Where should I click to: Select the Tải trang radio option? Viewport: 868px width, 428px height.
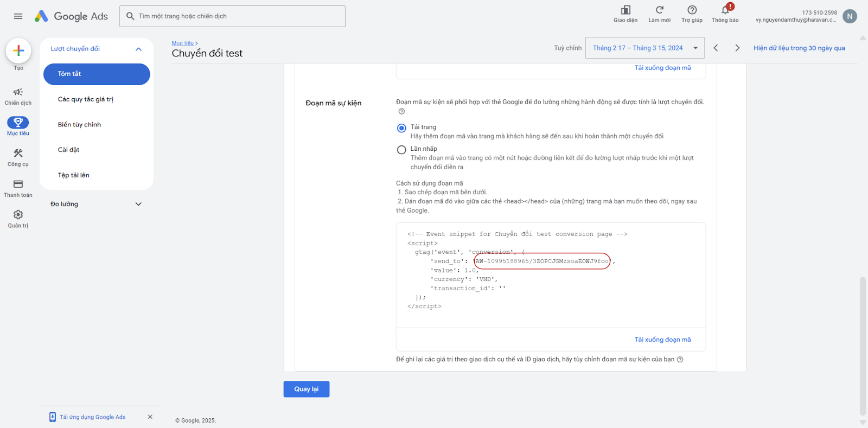[x=401, y=128]
